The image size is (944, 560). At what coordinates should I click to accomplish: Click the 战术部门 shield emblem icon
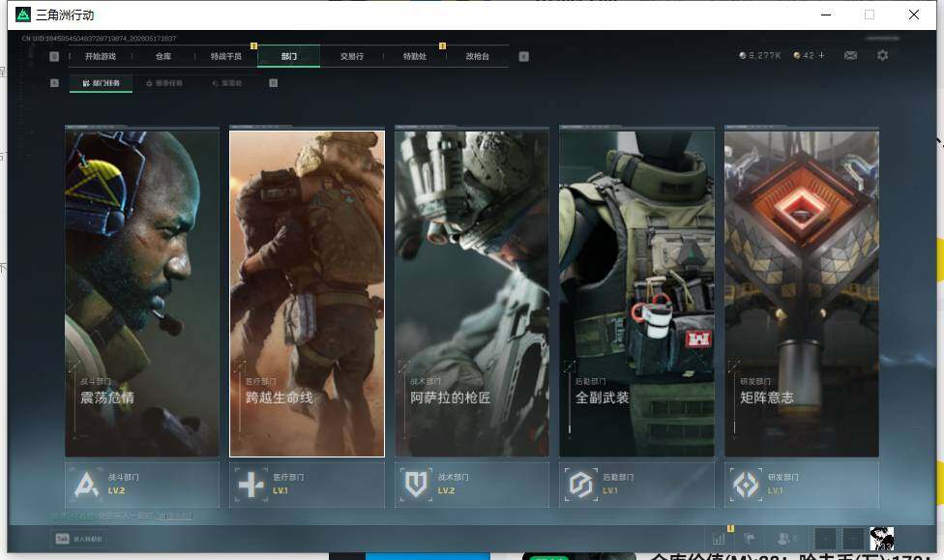tap(416, 485)
